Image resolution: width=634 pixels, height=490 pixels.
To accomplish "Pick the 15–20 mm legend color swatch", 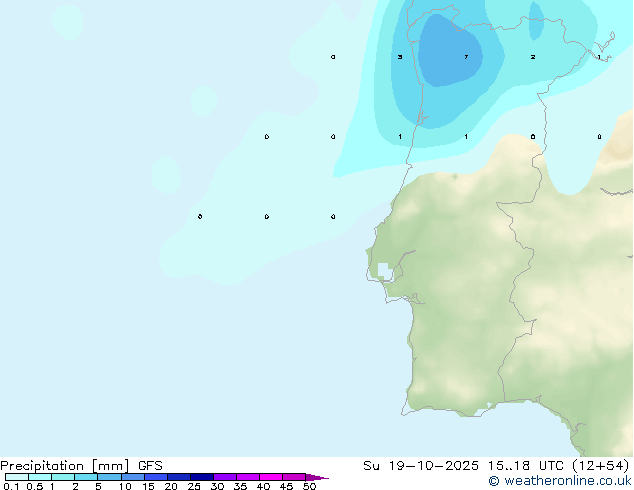I will pyautogui.click(x=156, y=477).
